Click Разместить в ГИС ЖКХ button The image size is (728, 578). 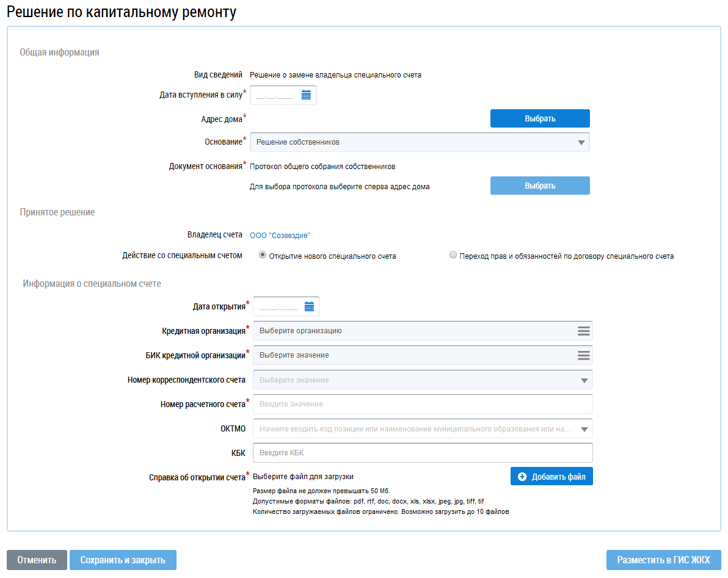coord(663,560)
